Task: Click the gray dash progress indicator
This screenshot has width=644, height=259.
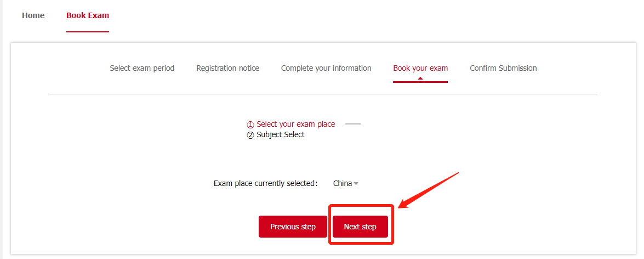Action: pyautogui.click(x=352, y=124)
